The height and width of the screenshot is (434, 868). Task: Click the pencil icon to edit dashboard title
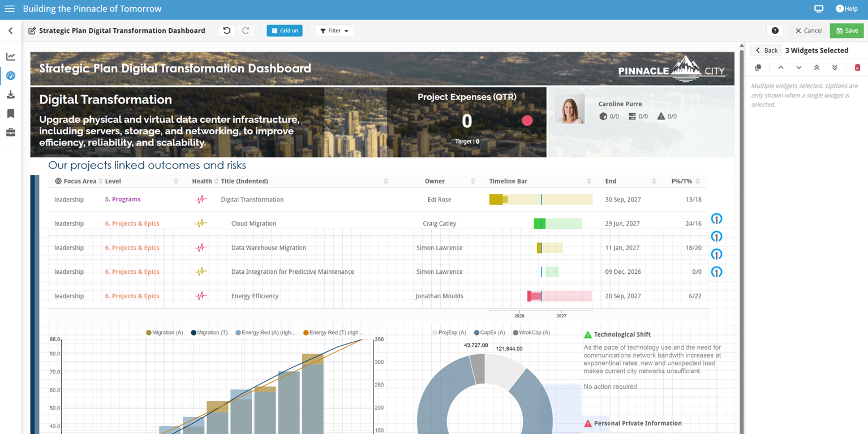(32, 31)
